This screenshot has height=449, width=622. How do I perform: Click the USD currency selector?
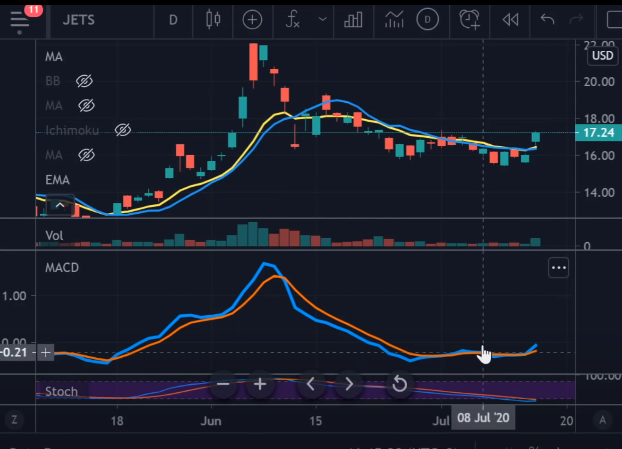[603, 56]
